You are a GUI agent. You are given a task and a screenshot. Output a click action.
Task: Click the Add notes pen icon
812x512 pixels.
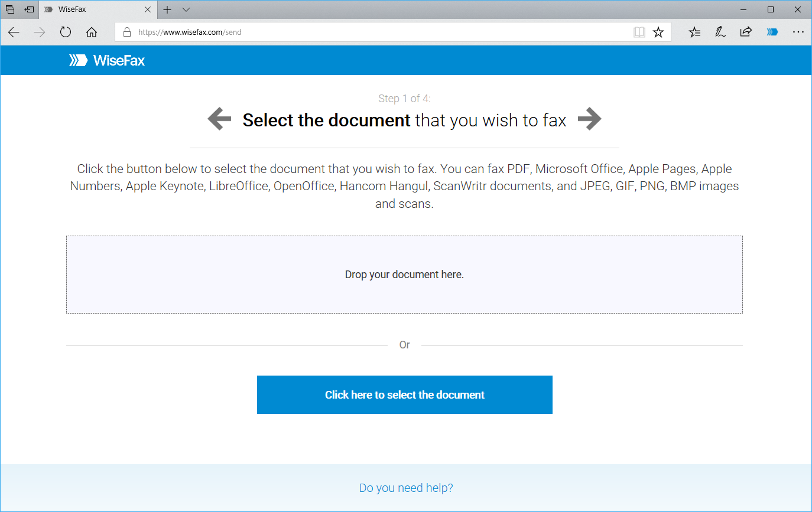(x=720, y=32)
